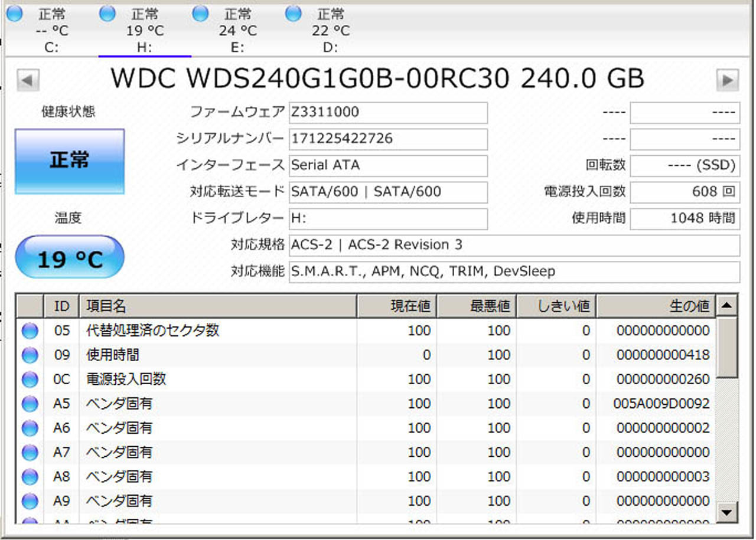Click the scrollbar up arrow

(727, 305)
